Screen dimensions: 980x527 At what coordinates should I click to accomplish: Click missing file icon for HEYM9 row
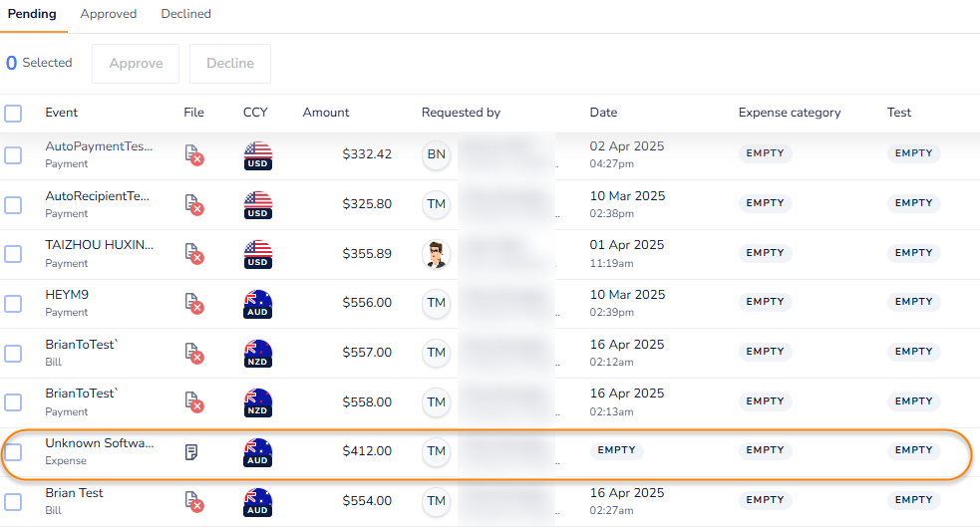click(x=193, y=303)
